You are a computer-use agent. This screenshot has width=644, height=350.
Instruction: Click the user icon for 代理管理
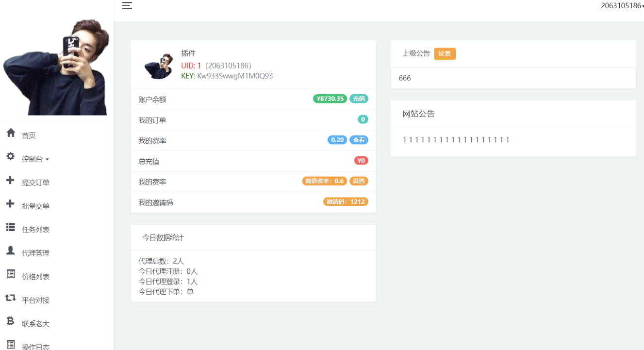[x=11, y=250]
